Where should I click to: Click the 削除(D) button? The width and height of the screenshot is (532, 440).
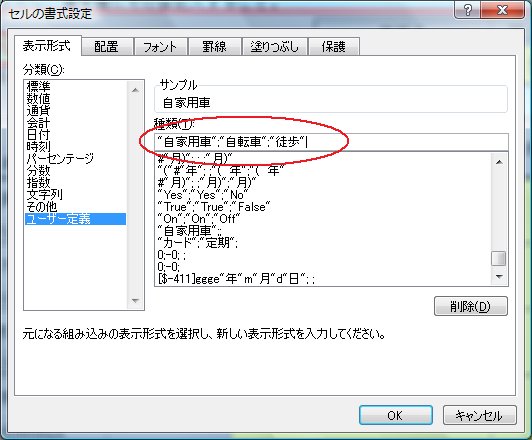point(471,306)
